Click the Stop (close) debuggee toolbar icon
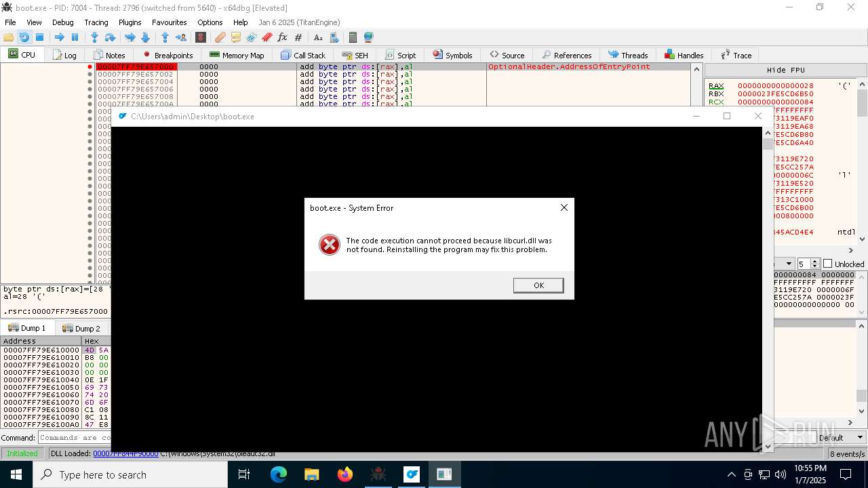The width and height of the screenshot is (868, 488). 39,37
